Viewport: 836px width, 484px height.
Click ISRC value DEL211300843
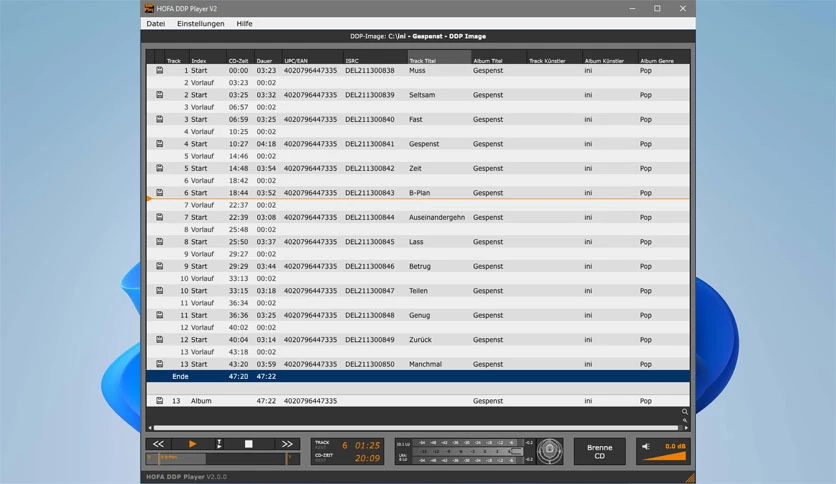[x=370, y=193]
